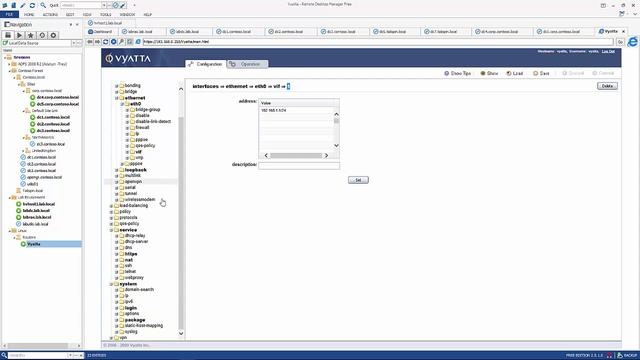Click the Set button

click(x=358, y=180)
